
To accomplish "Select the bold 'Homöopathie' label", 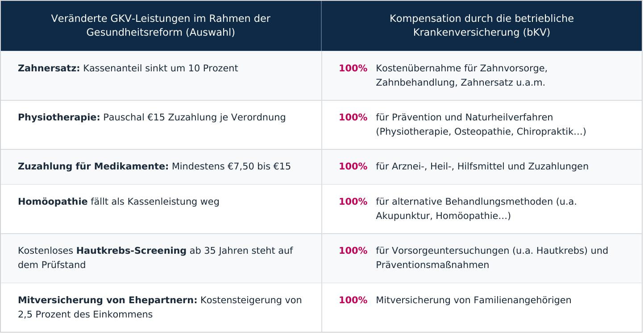I will (53, 202).
